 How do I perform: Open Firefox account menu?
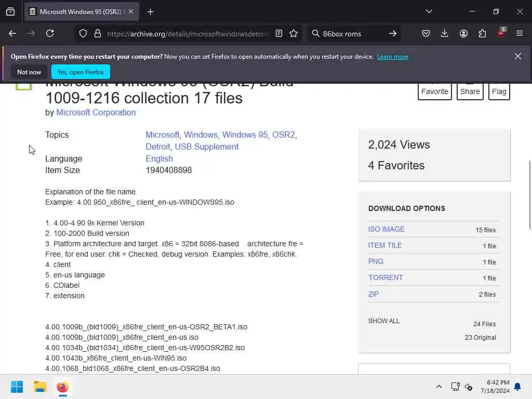pos(463,34)
